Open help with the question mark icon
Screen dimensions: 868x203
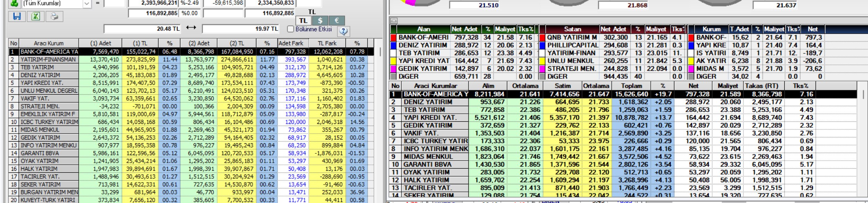click(x=343, y=31)
